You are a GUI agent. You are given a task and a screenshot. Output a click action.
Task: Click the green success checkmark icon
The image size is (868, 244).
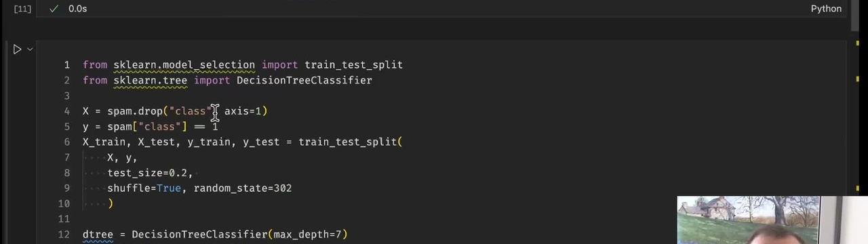(x=54, y=9)
